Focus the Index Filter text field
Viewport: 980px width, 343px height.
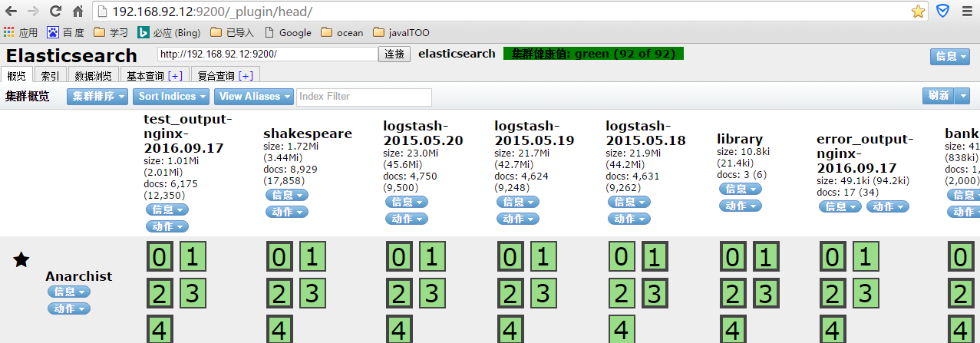[364, 97]
